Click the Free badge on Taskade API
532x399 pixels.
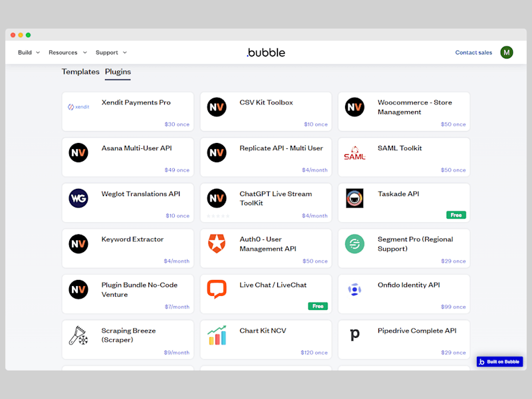point(456,215)
